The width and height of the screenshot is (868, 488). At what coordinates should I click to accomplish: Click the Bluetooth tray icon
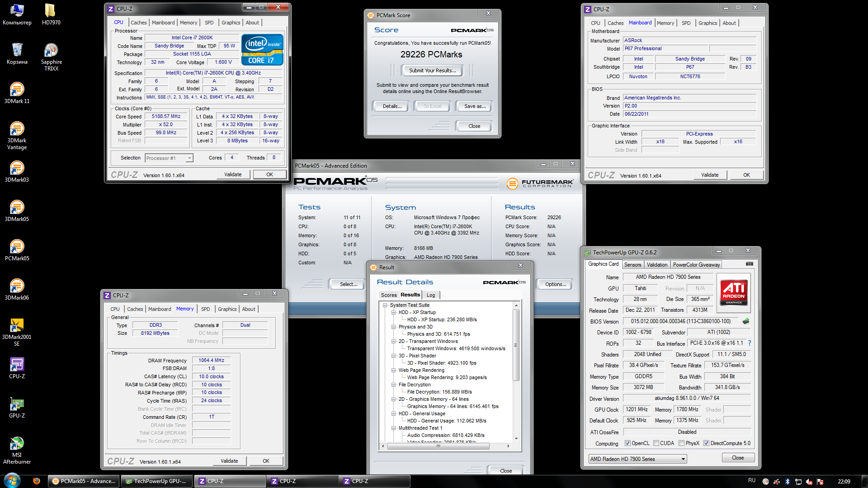tap(787, 482)
